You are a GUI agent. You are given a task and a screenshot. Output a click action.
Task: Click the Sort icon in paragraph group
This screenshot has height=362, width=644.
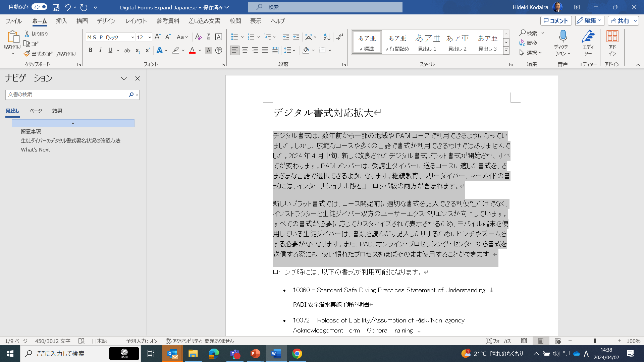coord(327,37)
